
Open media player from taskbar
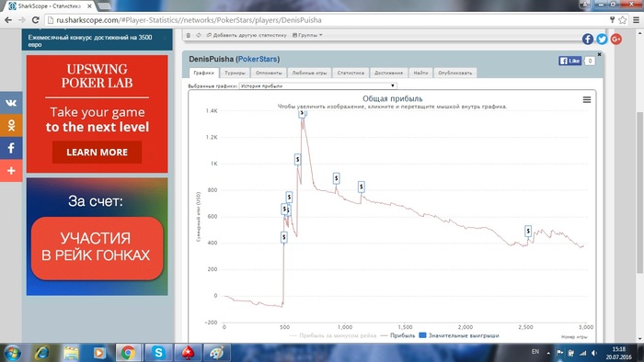[99, 353]
